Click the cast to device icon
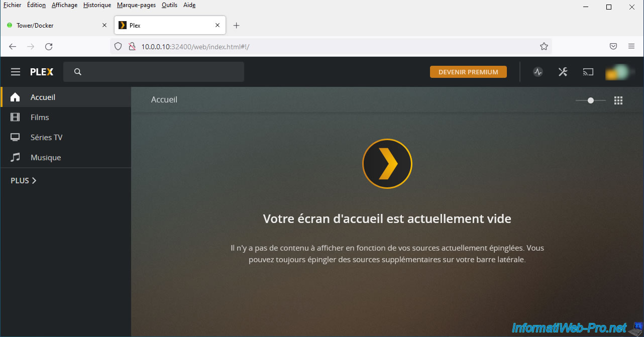644x337 pixels. coord(588,72)
